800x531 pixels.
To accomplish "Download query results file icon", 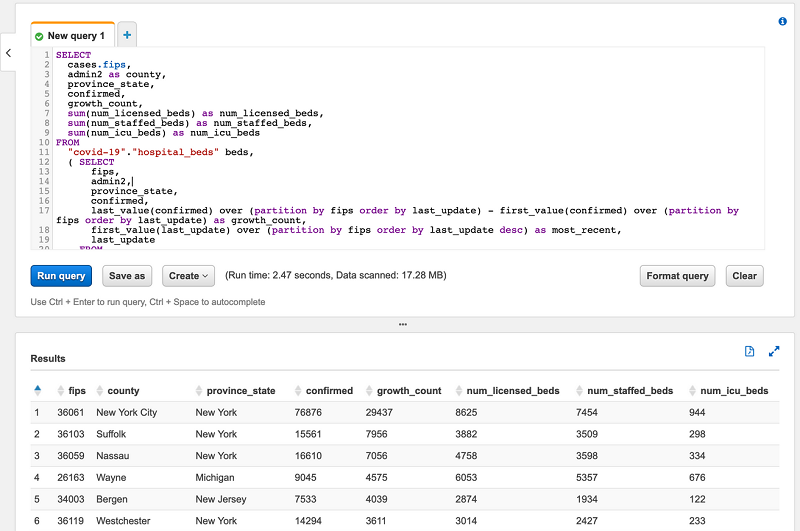I will (749, 351).
